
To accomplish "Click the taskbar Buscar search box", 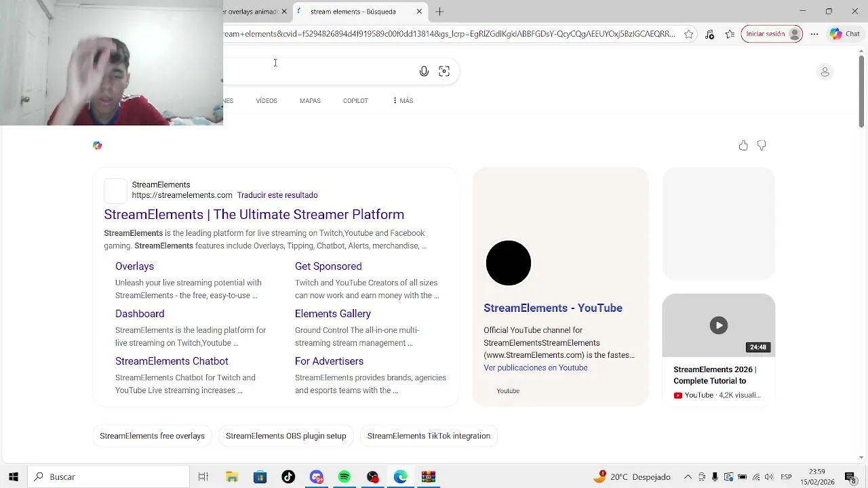I will 108,476.
